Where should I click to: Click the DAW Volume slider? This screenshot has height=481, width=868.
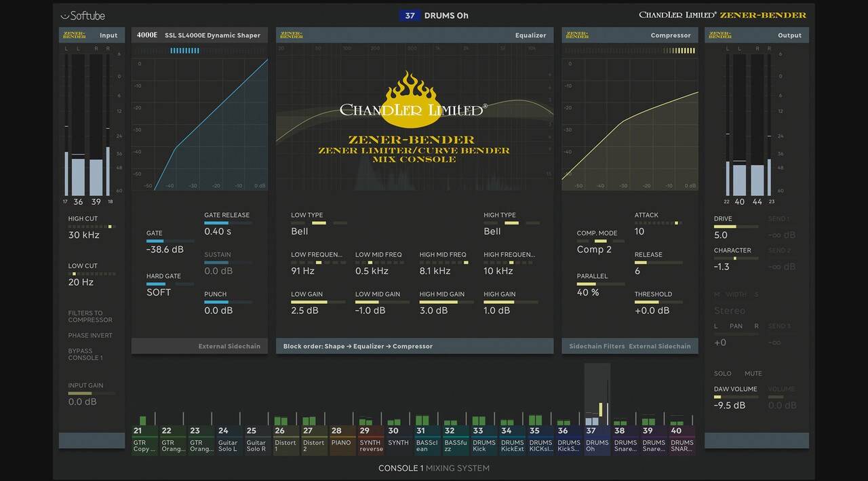(736, 397)
